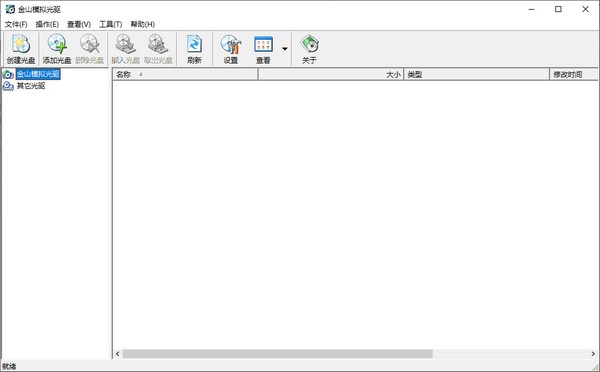The width and height of the screenshot is (600, 372).
Task: Open the 操作(E) menu
Action: (x=47, y=24)
